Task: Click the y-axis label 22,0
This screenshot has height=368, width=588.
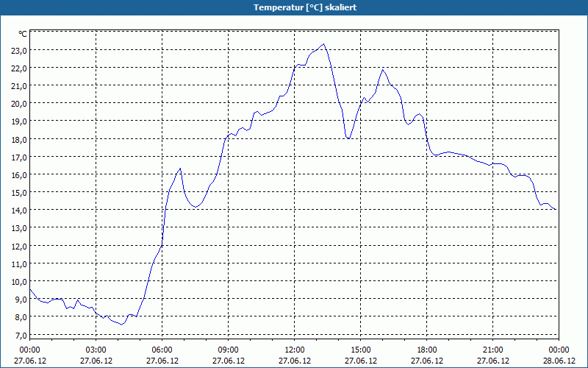Action: click(19, 68)
